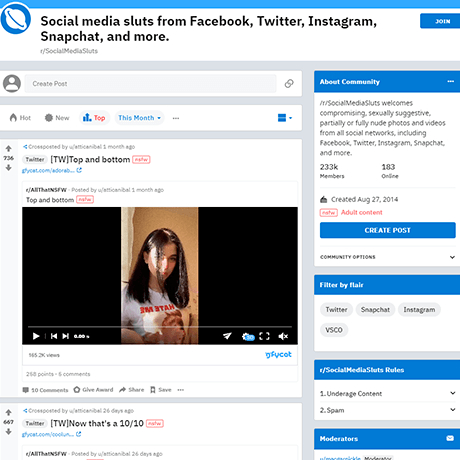The image size is (460, 460).
Task: Open the '[TW]Now that's a 10/10' post title
Action: pyautogui.click(x=97, y=424)
